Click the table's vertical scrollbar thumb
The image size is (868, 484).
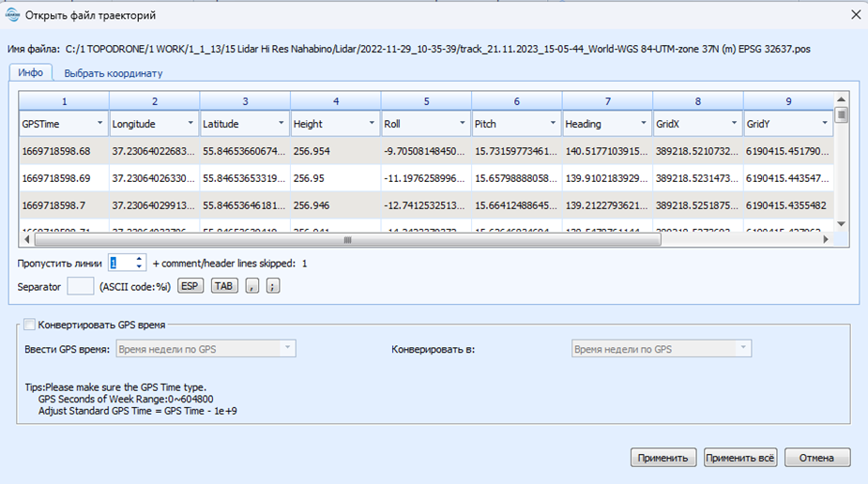842,115
